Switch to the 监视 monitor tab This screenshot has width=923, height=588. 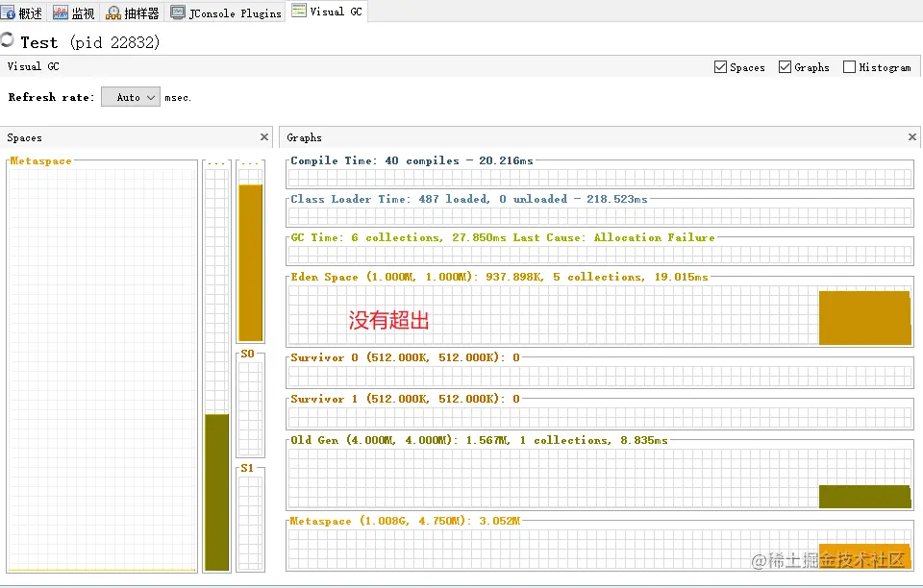click(x=74, y=12)
